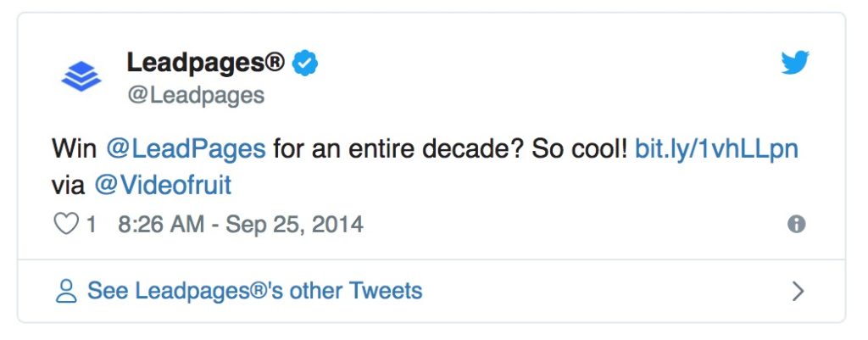
Task: Open the 8:26 AM - Sep 25, 2014 timestamp
Action: click(241, 225)
